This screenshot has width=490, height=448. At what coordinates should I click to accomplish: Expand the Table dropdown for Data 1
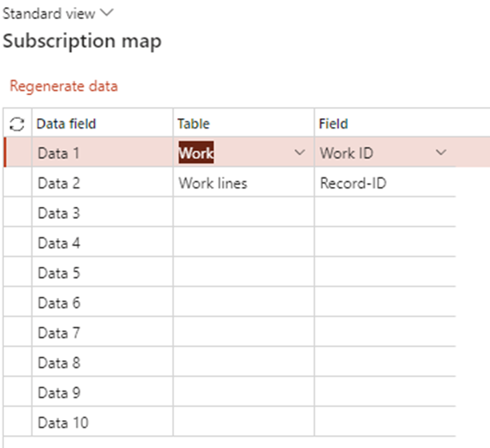click(x=300, y=153)
